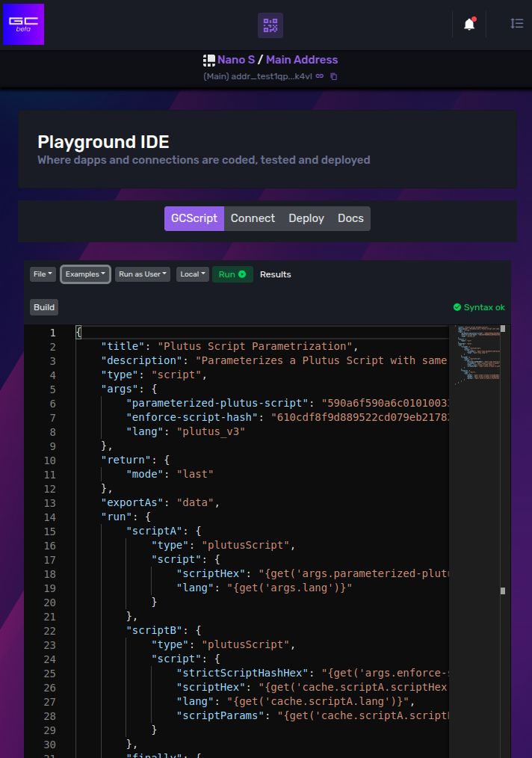Open the Examples dropdown menu
532x758 pixels.
[x=85, y=274]
